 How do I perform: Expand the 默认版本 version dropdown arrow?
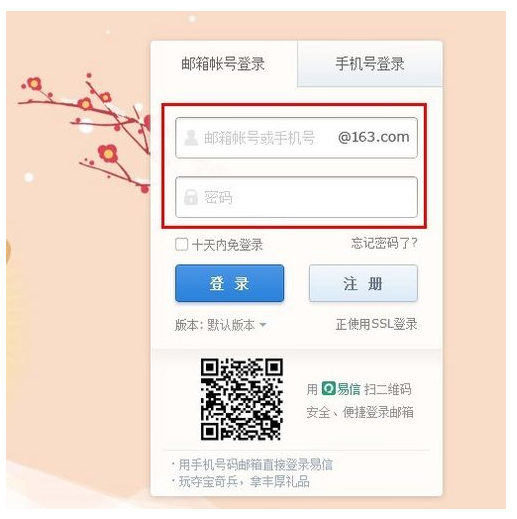click(x=263, y=324)
